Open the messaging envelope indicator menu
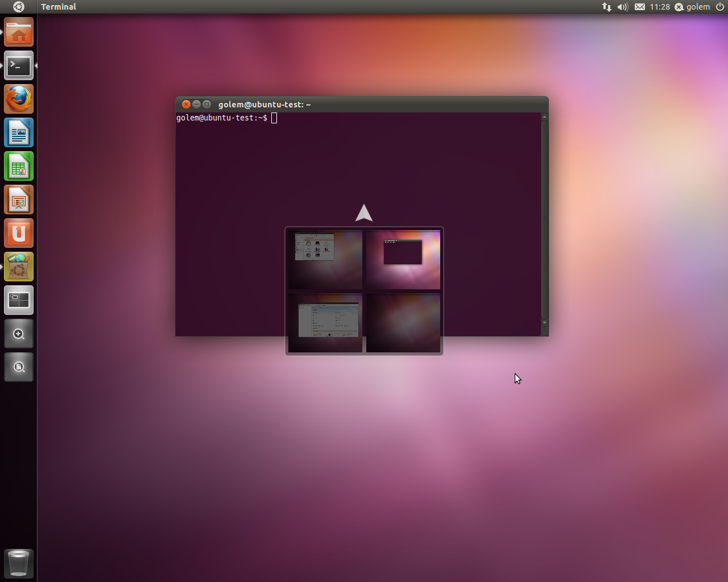The width and height of the screenshot is (728, 582). (x=640, y=7)
